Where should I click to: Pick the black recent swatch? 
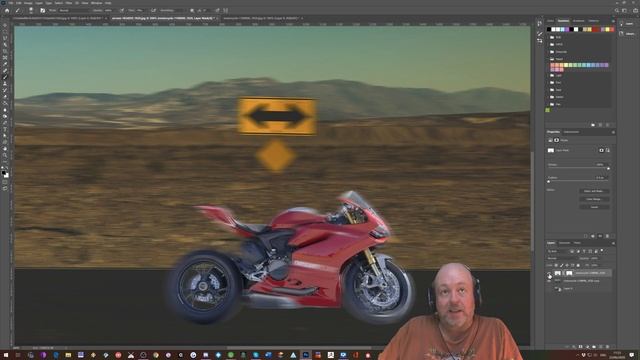[x=549, y=29]
